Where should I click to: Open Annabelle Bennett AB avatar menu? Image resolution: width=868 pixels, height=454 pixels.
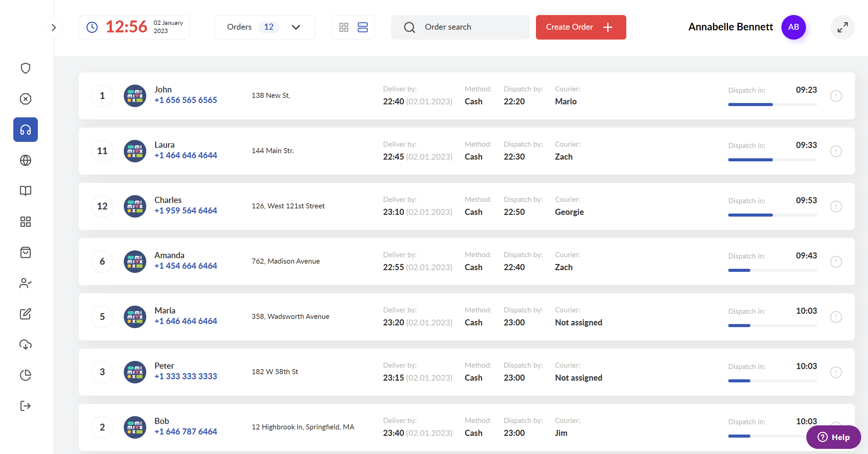coord(793,27)
